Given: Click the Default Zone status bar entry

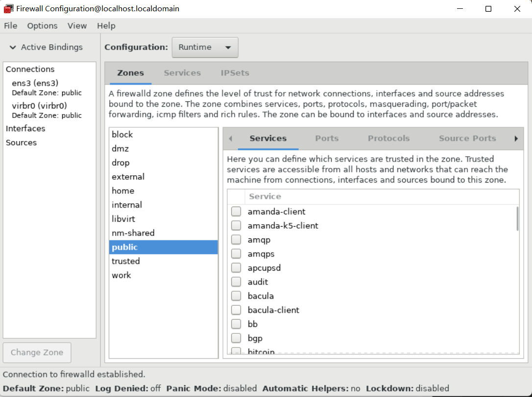Looking at the screenshot, I should click(46, 389).
